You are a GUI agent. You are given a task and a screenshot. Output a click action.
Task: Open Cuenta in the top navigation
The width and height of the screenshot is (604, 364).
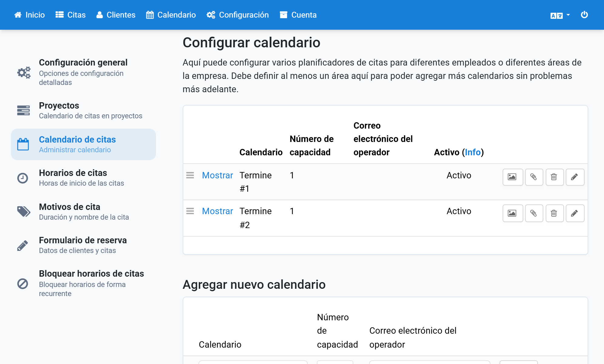point(298,15)
